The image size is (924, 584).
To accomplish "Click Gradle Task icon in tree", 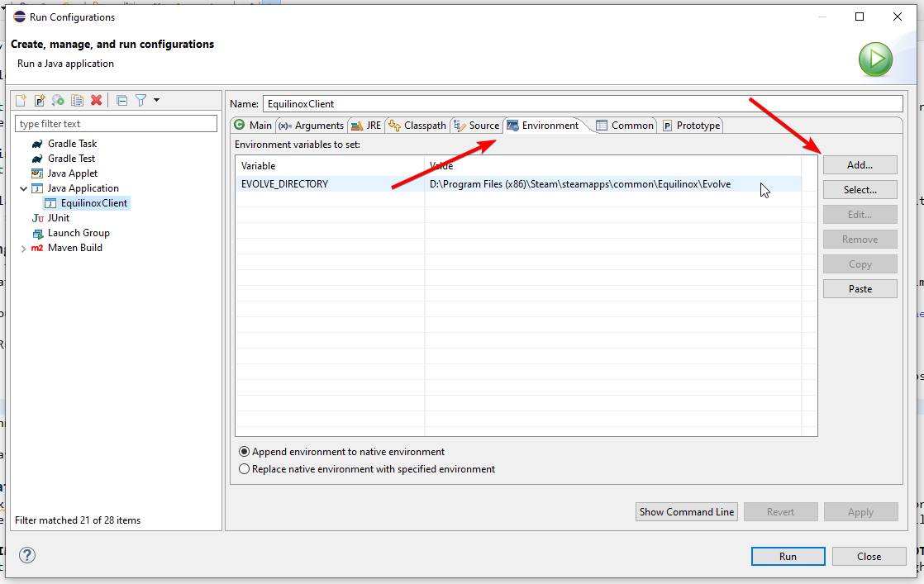I will [x=37, y=144].
